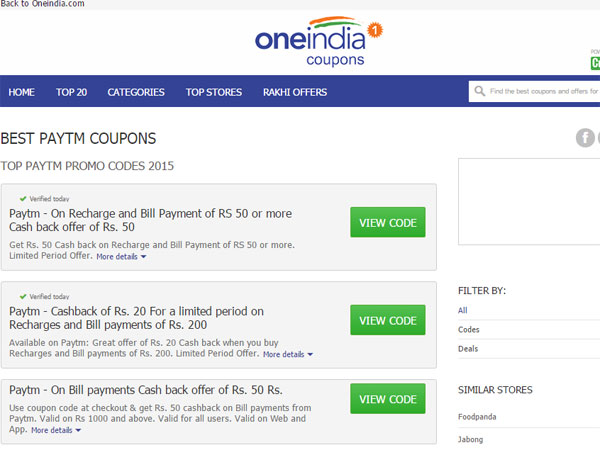View code for Rs. 50 recharge cashback
600x450 pixels.
(387, 222)
